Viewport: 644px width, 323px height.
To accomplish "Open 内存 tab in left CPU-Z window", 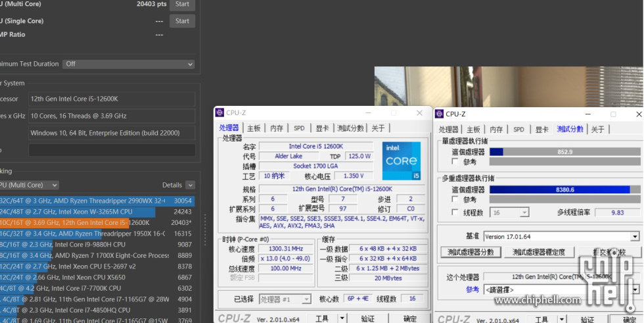I will click(x=277, y=128).
